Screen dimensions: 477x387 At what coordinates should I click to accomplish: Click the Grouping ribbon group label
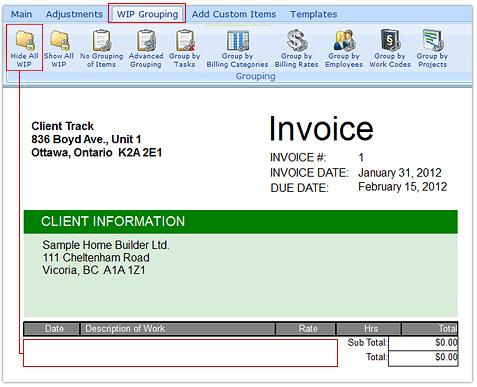tap(255, 76)
